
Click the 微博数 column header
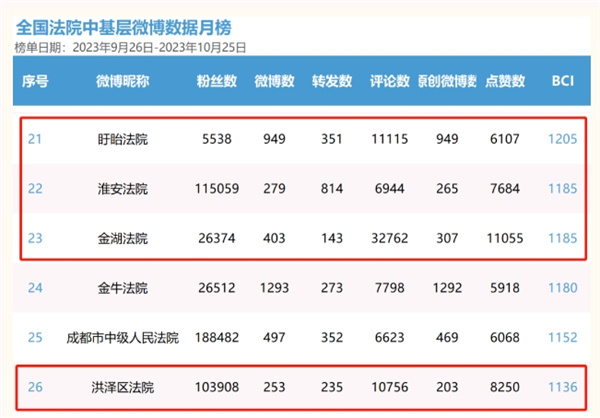[x=274, y=81]
